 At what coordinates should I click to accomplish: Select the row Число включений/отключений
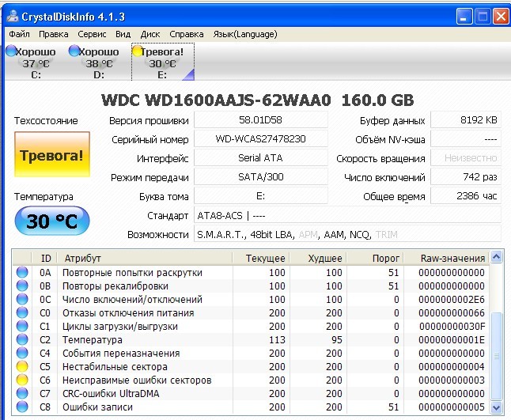[x=251, y=299]
